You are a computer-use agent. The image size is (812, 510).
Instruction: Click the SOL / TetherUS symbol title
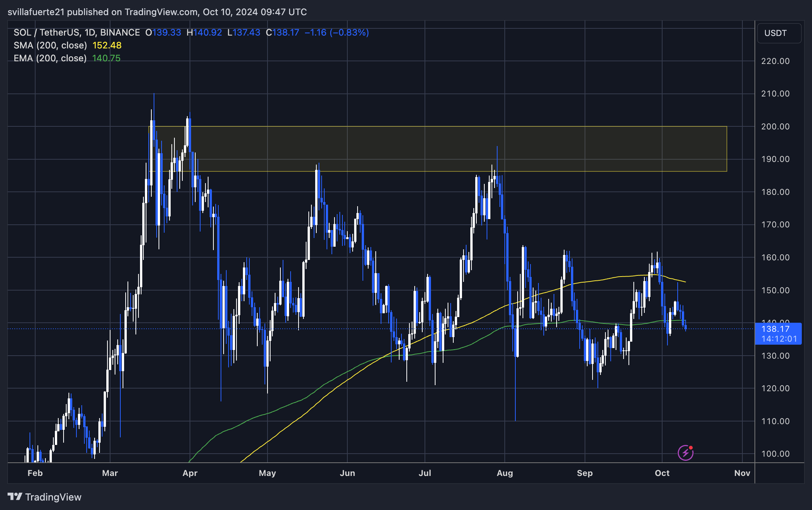point(77,33)
